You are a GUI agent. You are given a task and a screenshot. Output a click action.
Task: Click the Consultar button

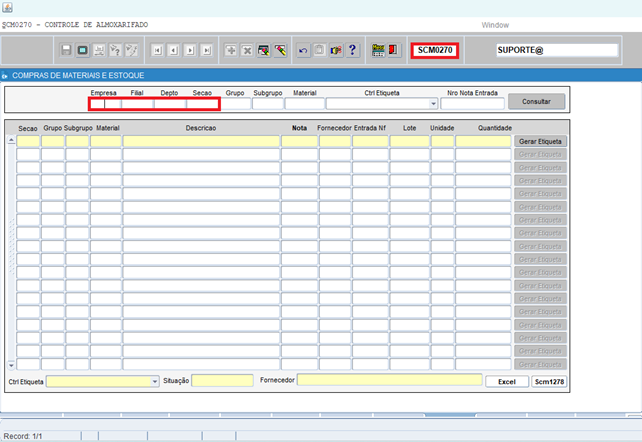pos(536,101)
